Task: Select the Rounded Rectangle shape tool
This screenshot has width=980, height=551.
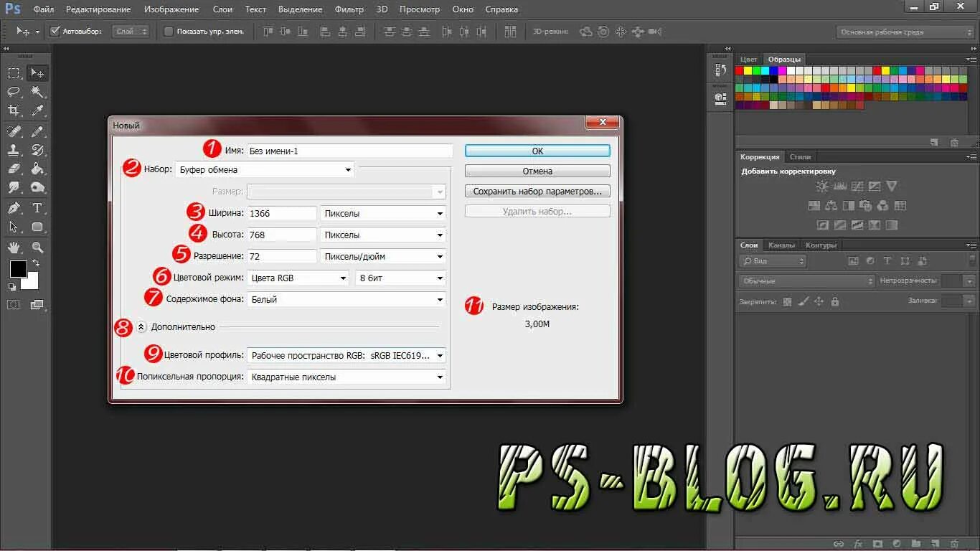Action: point(37,227)
